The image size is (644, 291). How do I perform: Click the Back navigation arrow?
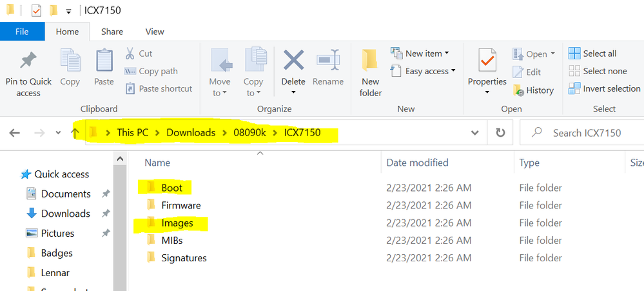click(14, 133)
